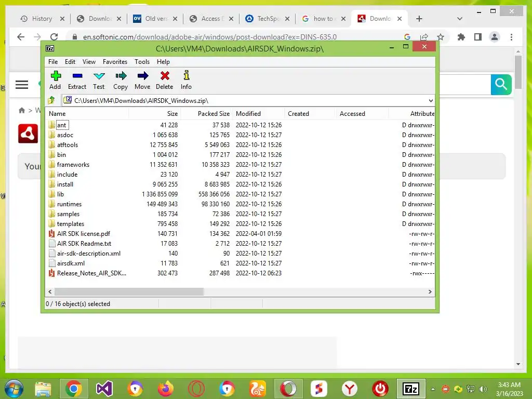Open the View menu
This screenshot has height=399, width=532.
tap(89, 62)
